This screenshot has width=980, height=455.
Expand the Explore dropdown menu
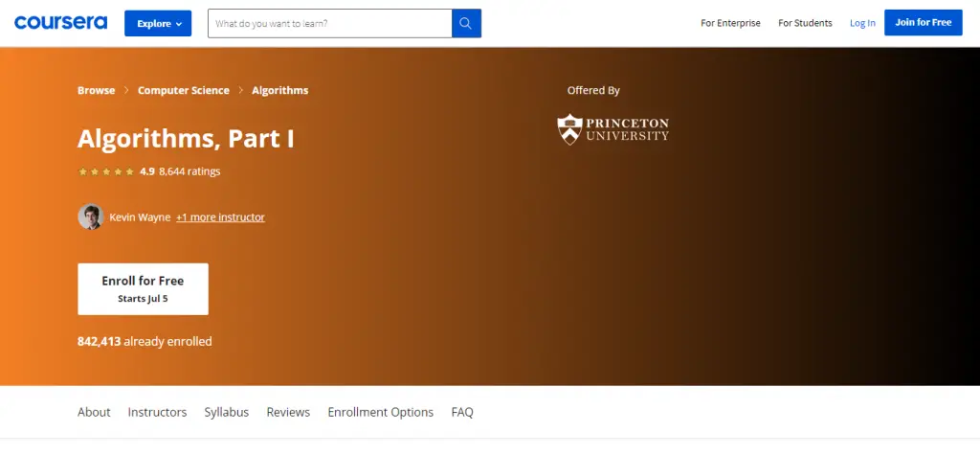click(x=158, y=23)
